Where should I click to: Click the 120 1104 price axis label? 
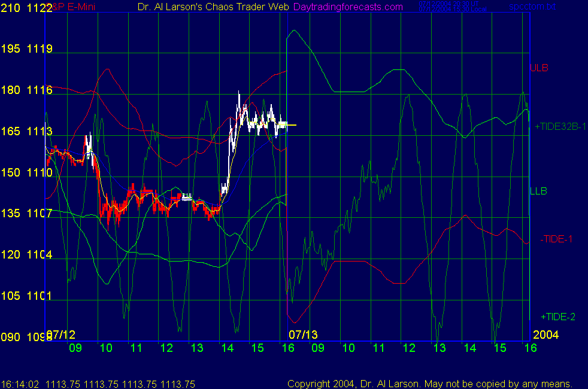point(26,254)
